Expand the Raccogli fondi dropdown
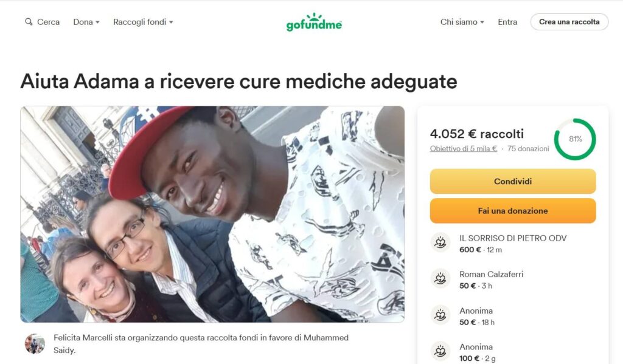The height and width of the screenshot is (364, 623). coord(143,22)
